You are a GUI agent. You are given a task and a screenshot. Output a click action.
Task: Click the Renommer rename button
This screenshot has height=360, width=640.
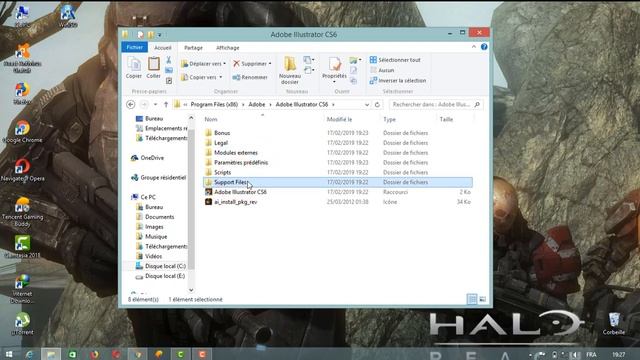point(250,77)
